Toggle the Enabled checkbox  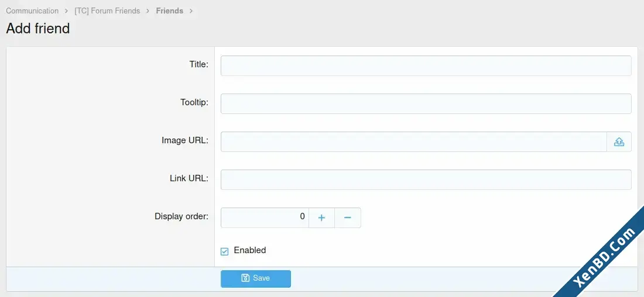(x=224, y=251)
